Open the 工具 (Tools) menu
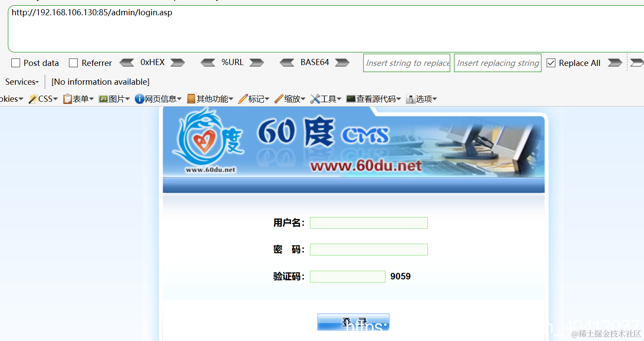 [x=326, y=99]
